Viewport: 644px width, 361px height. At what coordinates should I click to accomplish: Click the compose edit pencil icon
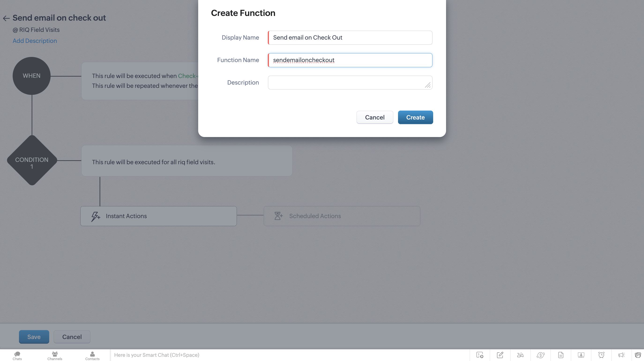(500, 355)
